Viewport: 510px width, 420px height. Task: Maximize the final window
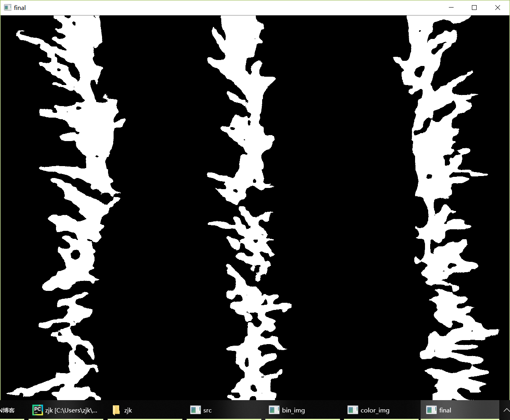pos(474,8)
